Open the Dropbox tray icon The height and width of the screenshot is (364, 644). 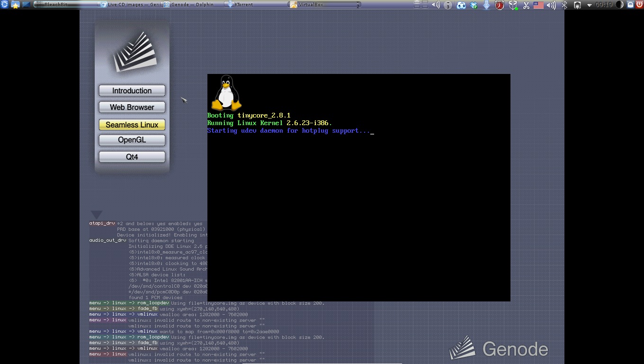474,5
